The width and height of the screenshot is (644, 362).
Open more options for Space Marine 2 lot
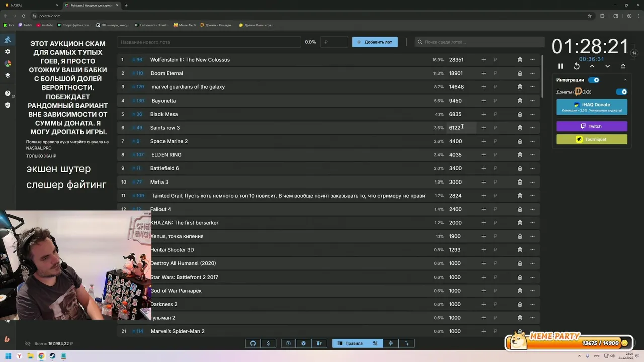pyautogui.click(x=532, y=141)
